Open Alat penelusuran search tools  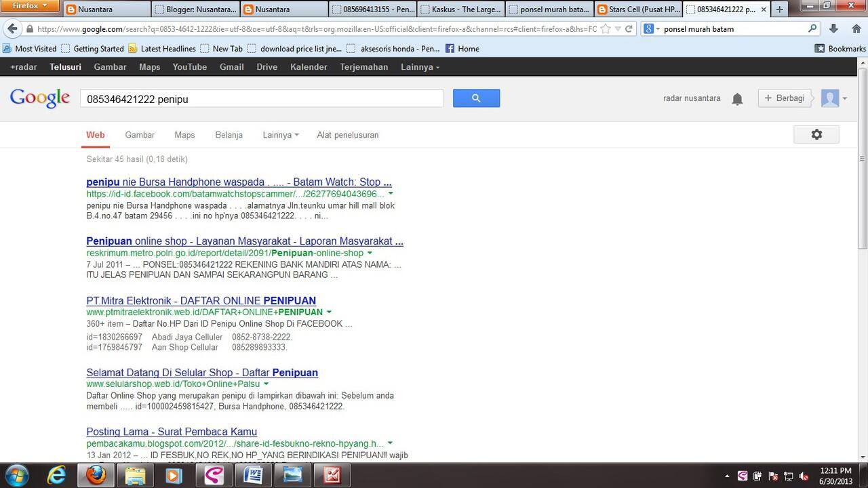point(348,135)
